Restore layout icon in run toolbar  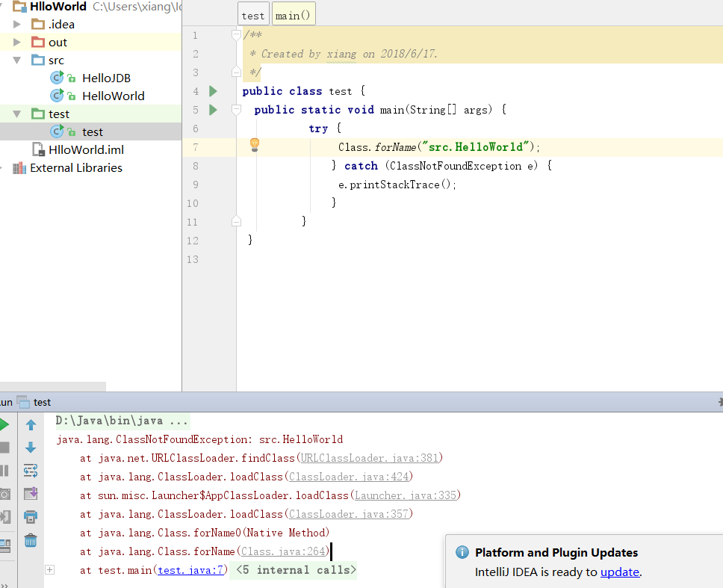[5, 546]
